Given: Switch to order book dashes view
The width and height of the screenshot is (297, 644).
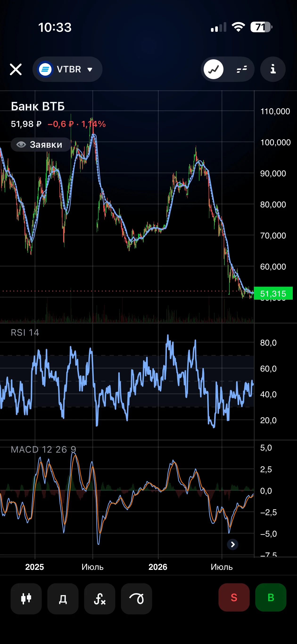Looking at the screenshot, I should [x=242, y=69].
